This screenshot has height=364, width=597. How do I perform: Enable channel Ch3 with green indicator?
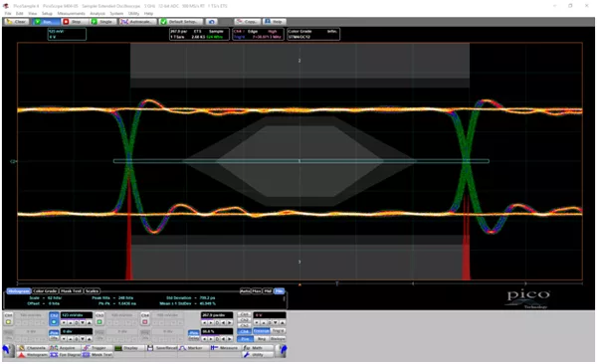[99, 318]
